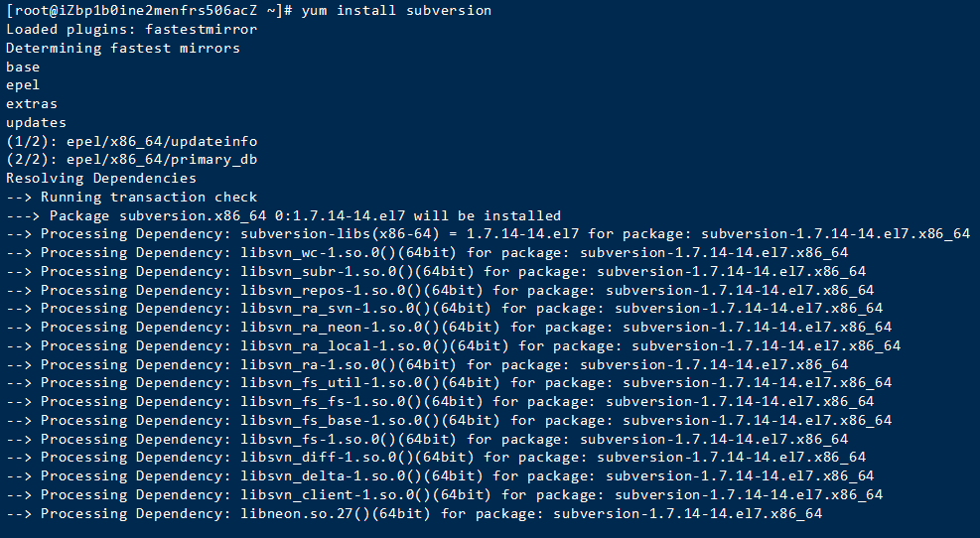Click the "Resolving Dependencies" line
The width and height of the screenshot is (980, 538).
click(100, 178)
